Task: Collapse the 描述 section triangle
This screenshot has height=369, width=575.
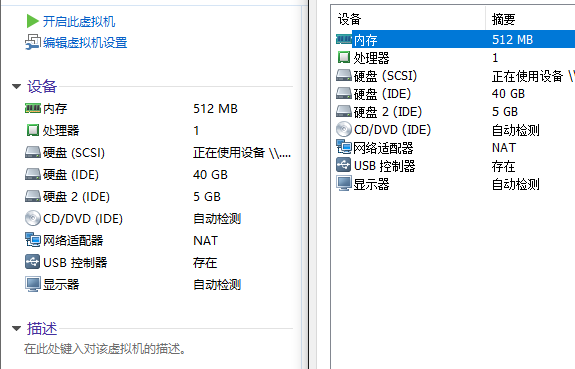Action: tap(17, 328)
